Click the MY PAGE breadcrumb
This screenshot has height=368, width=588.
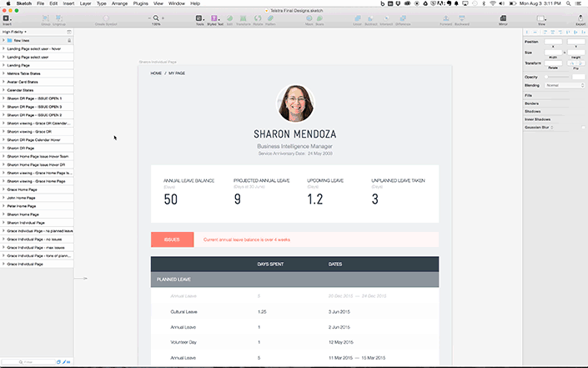click(x=177, y=73)
